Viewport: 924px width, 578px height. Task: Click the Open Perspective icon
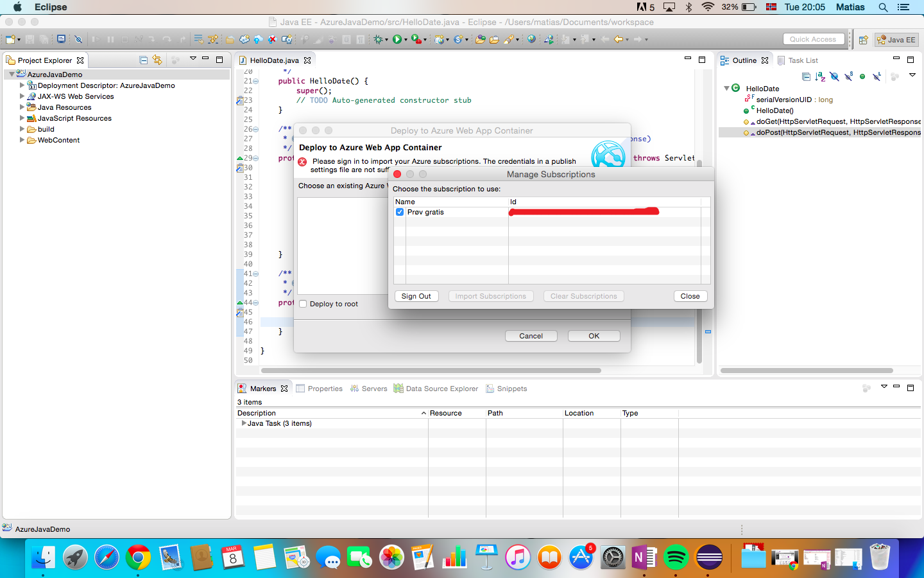coord(863,40)
